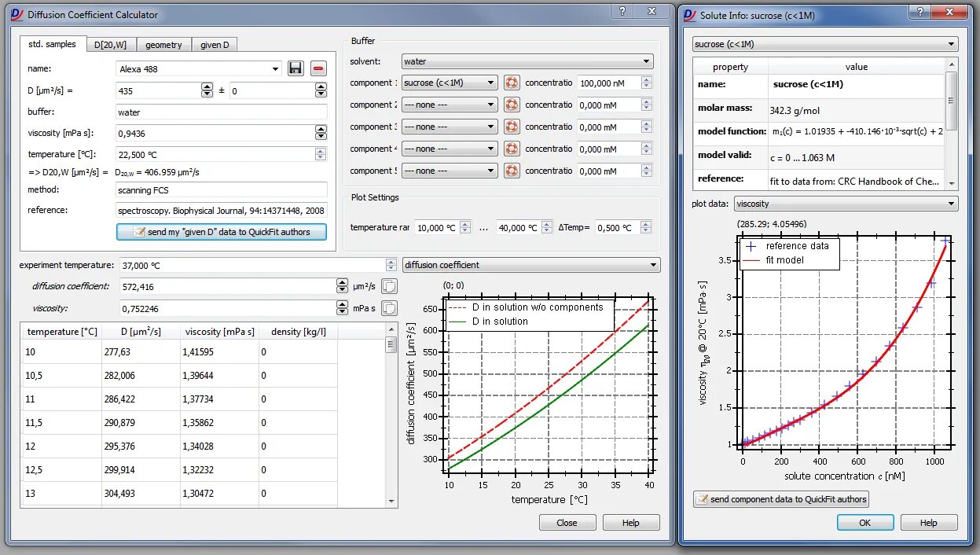
Task: Open the component 4 dropdown showing none
Action: tap(450, 149)
